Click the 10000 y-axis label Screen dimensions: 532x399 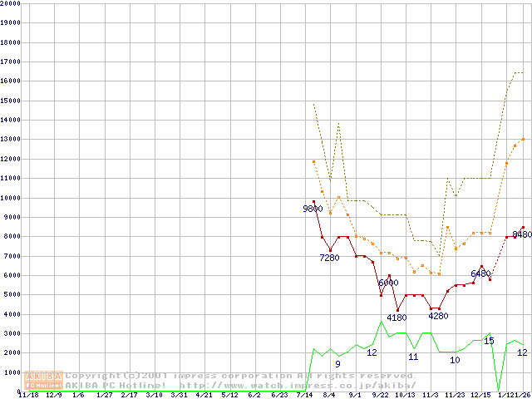tap(10, 198)
